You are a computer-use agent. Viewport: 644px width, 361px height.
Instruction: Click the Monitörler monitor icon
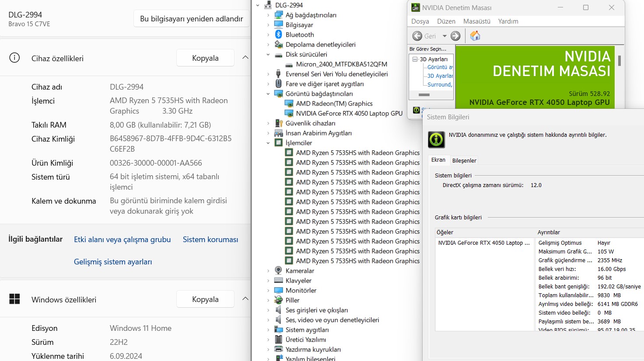pos(278,290)
